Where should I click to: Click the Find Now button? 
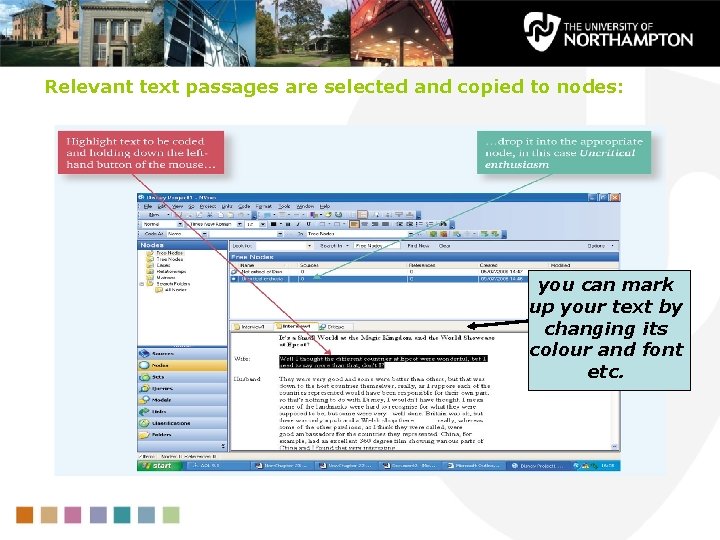pos(418,246)
